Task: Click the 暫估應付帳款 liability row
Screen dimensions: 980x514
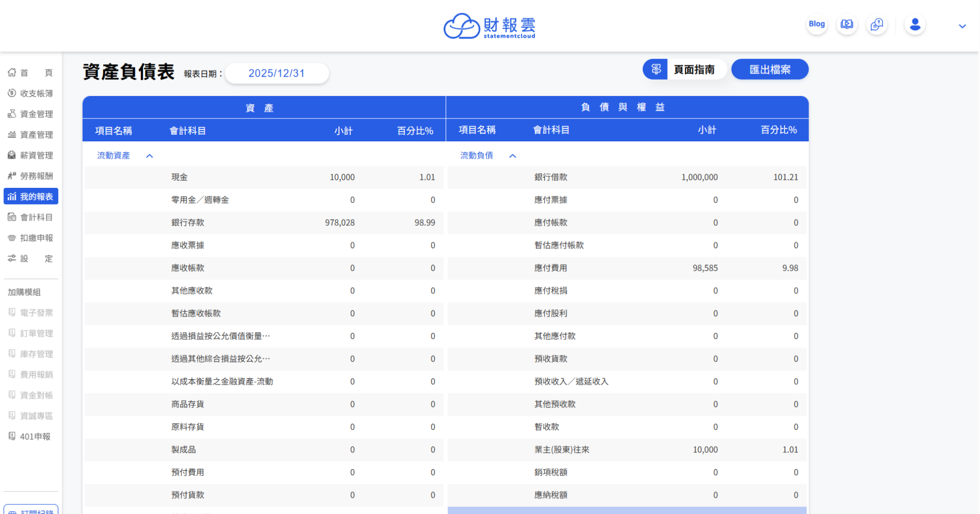Action: click(x=627, y=246)
